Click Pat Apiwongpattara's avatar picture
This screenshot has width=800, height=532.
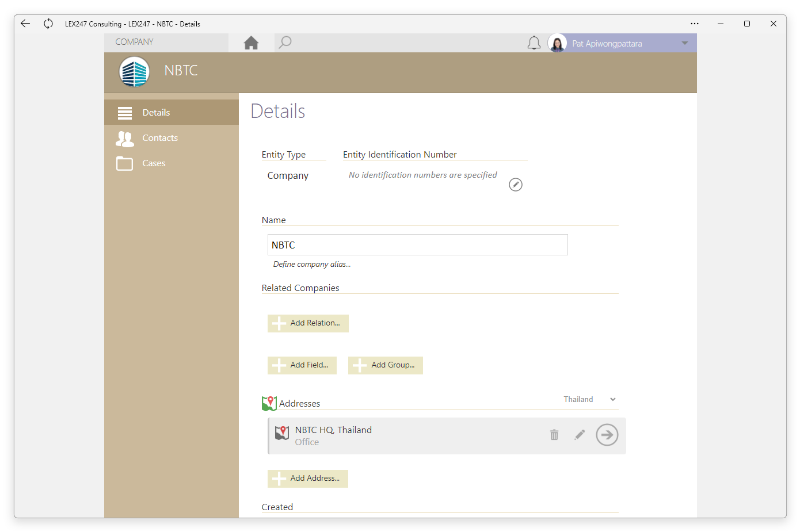tap(557, 43)
